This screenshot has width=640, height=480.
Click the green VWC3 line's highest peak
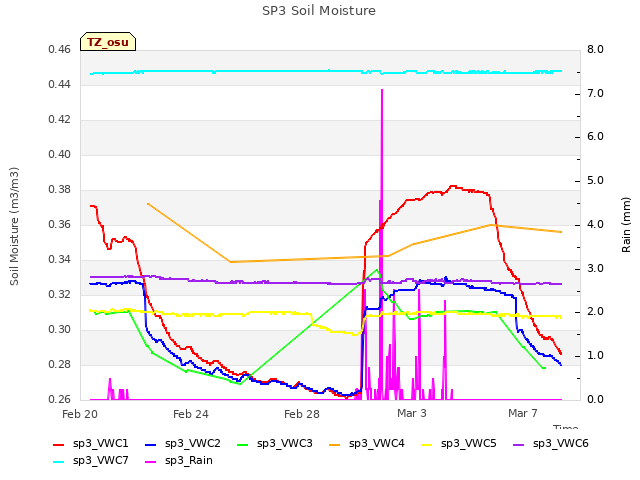click(377, 270)
